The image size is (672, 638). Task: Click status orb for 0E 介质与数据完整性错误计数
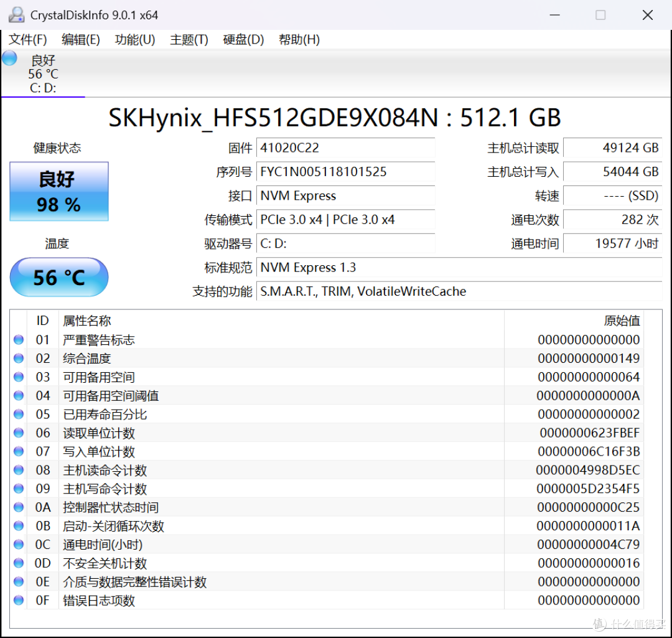pos(19,582)
